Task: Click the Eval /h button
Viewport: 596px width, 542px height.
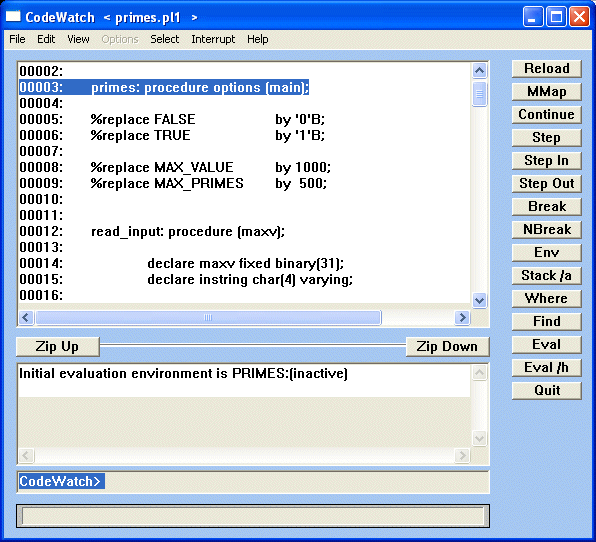Action: [547, 368]
